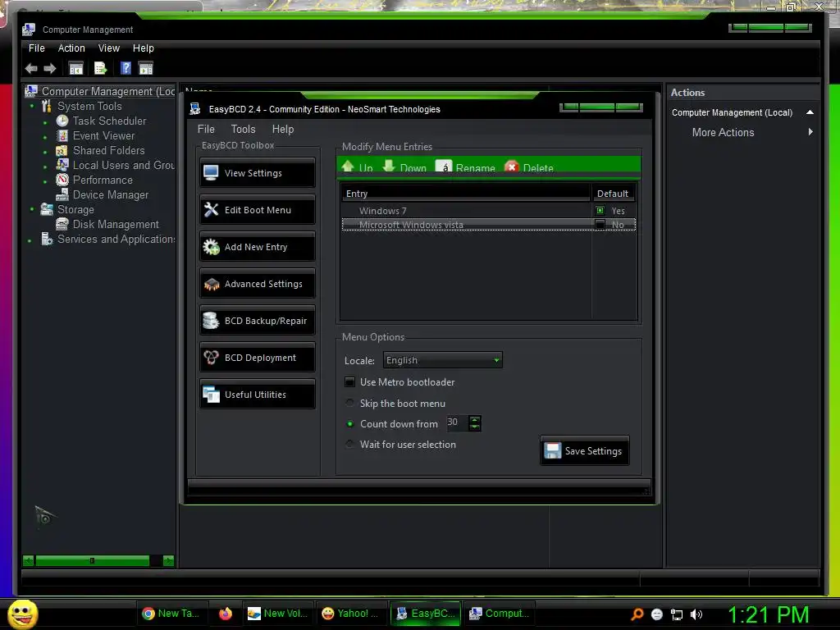The height and width of the screenshot is (630, 840).
Task: Click the Up arrow in Modify Menu Entries
Action: coord(348,167)
